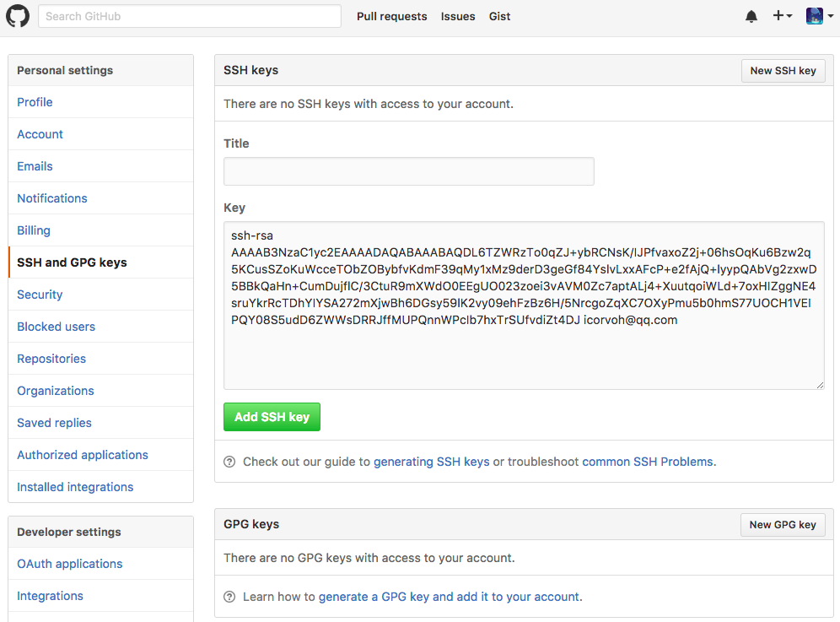
Task: Go to Saved replies
Action: (x=100, y=423)
